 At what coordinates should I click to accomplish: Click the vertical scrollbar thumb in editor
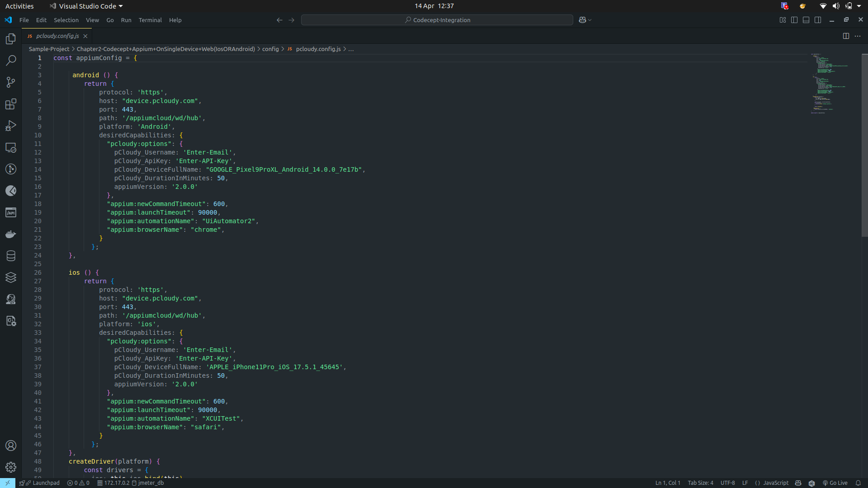864,145
